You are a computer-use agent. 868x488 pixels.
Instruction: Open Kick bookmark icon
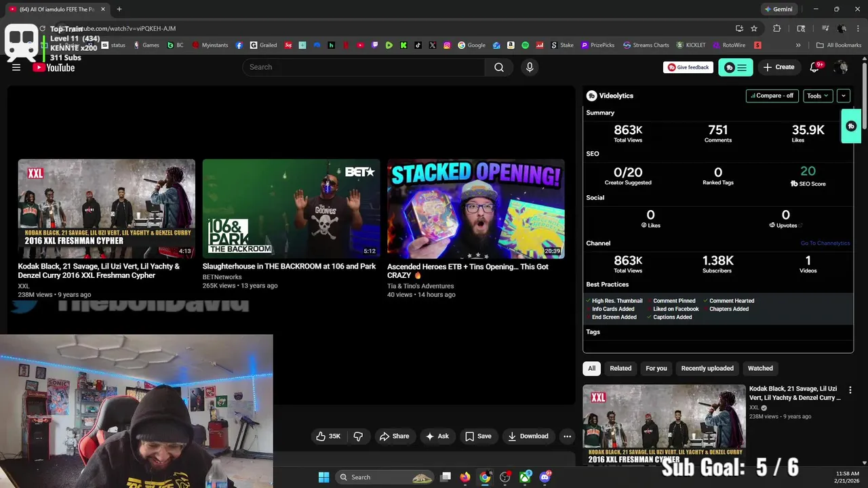(403, 45)
